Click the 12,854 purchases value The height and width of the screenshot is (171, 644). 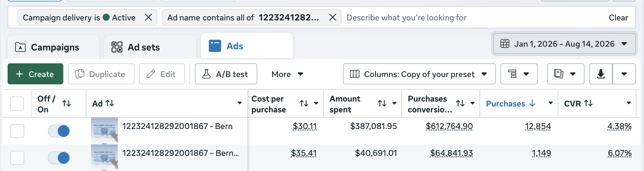(538, 126)
